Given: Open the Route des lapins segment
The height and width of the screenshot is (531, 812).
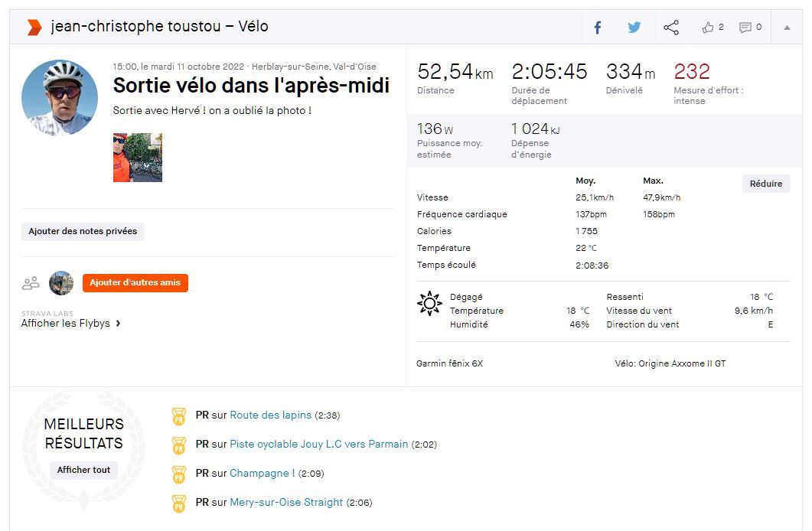Looking at the screenshot, I should pyautogui.click(x=271, y=415).
